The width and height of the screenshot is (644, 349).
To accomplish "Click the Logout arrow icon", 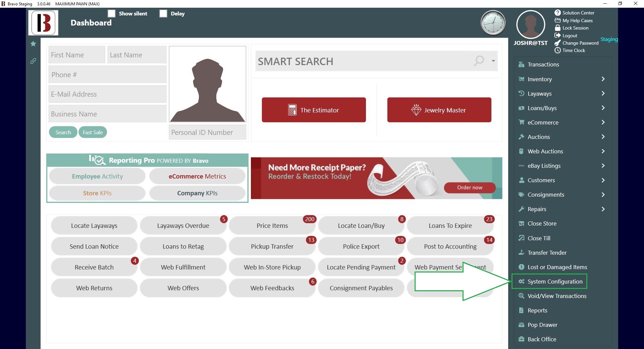I will [x=557, y=36].
